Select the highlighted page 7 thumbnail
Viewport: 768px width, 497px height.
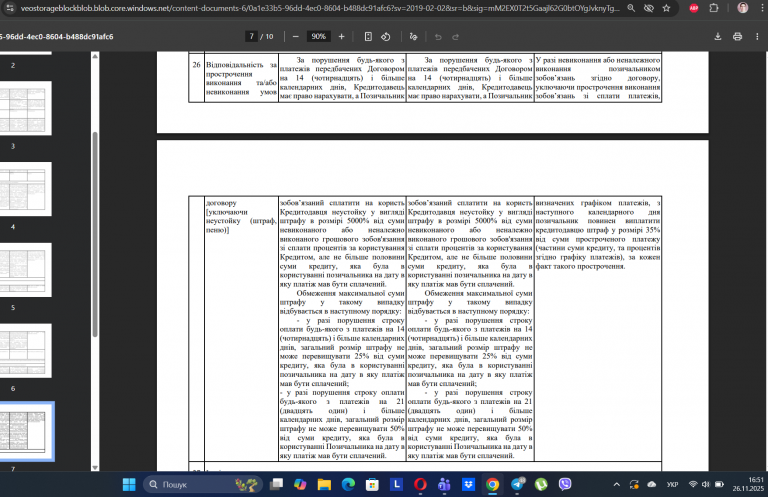[x=26, y=431]
